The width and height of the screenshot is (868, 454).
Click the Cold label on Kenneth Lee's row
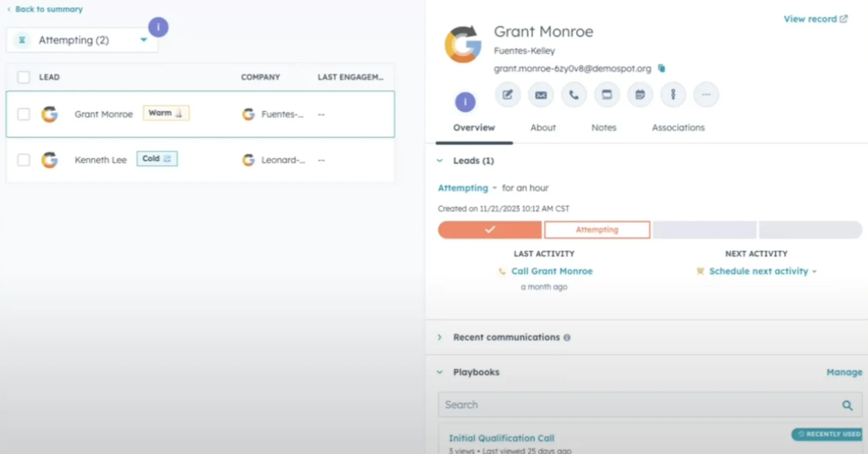pyautogui.click(x=157, y=159)
